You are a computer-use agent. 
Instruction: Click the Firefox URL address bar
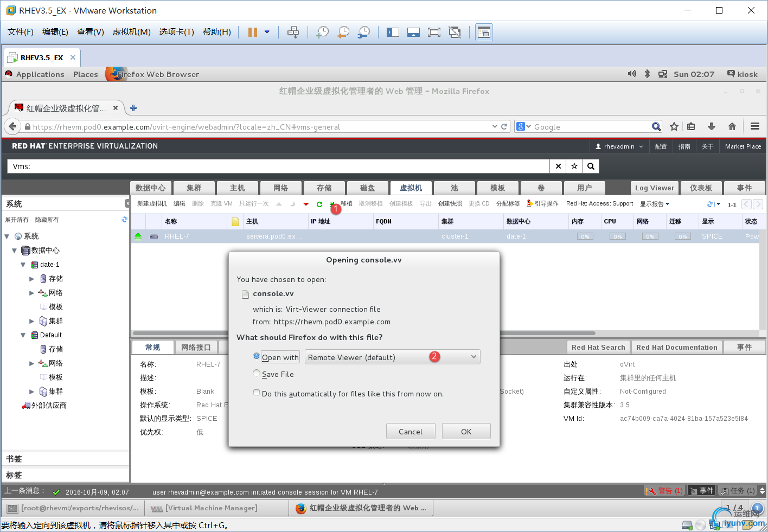click(260, 127)
